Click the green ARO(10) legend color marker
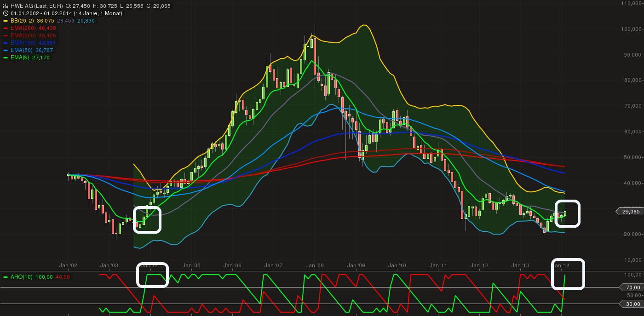The width and height of the screenshot is (644, 316). click(x=6, y=276)
